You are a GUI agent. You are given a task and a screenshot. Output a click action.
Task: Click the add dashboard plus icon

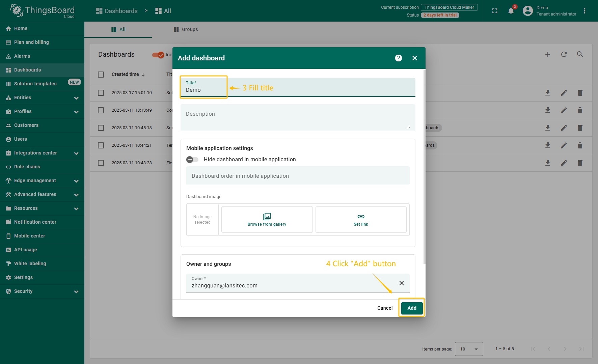click(547, 54)
